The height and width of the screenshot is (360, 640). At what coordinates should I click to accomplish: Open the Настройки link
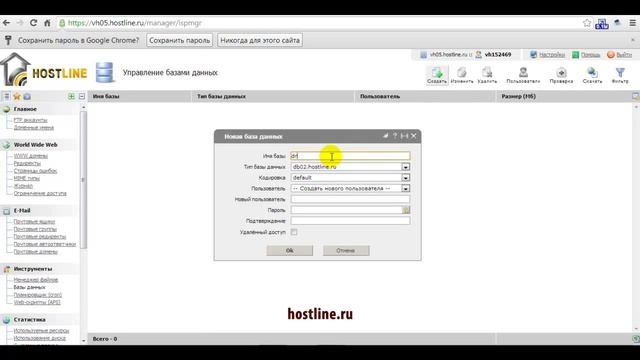[x=552, y=54]
